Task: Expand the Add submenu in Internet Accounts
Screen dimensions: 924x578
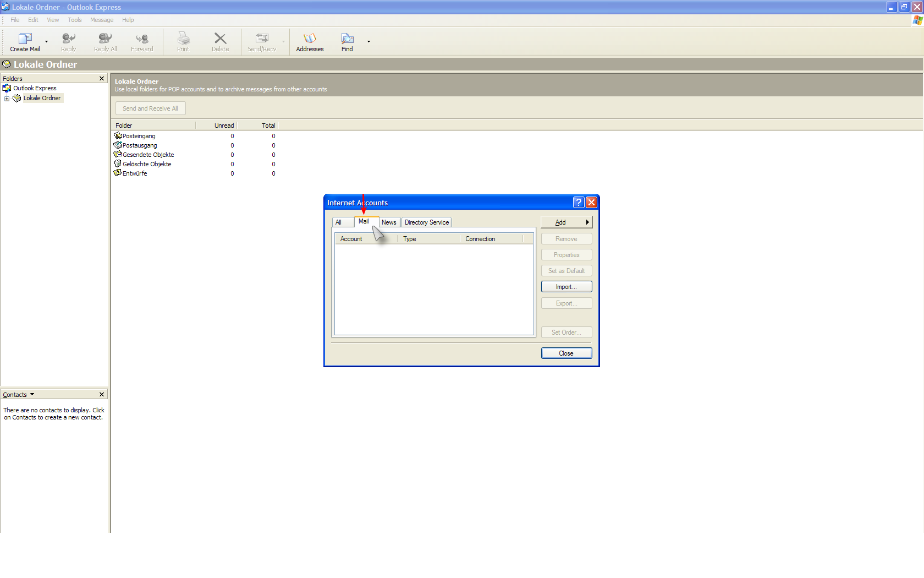Action: 566,222
